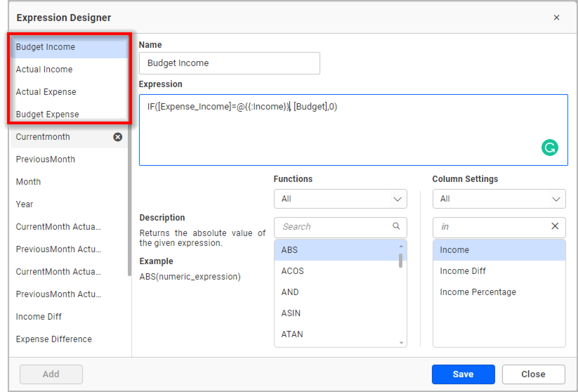Click the Grammarly icon in the expression box
578x392 pixels.
point(550,148)
